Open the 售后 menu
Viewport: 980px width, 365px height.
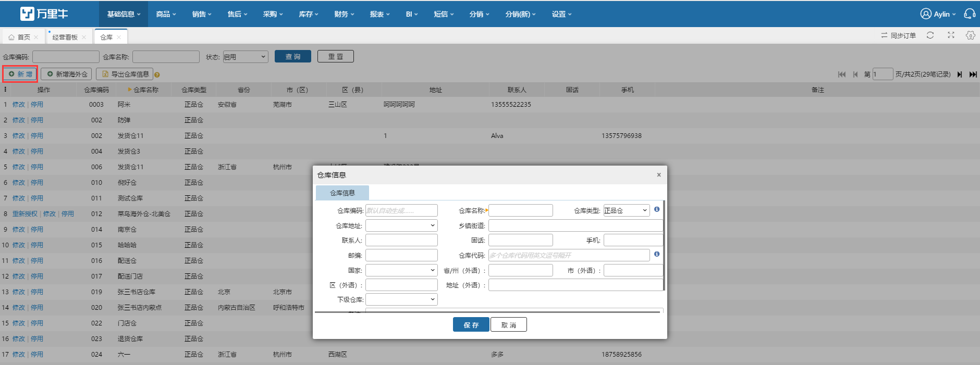click(237, 14)
